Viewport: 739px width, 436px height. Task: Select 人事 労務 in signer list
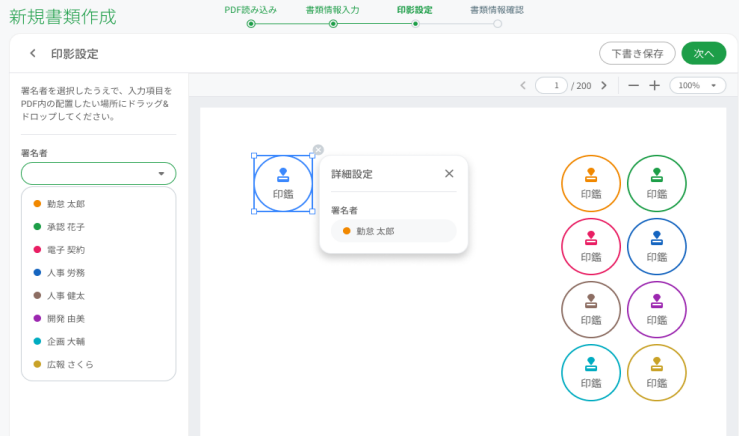(x=99, y=272)
